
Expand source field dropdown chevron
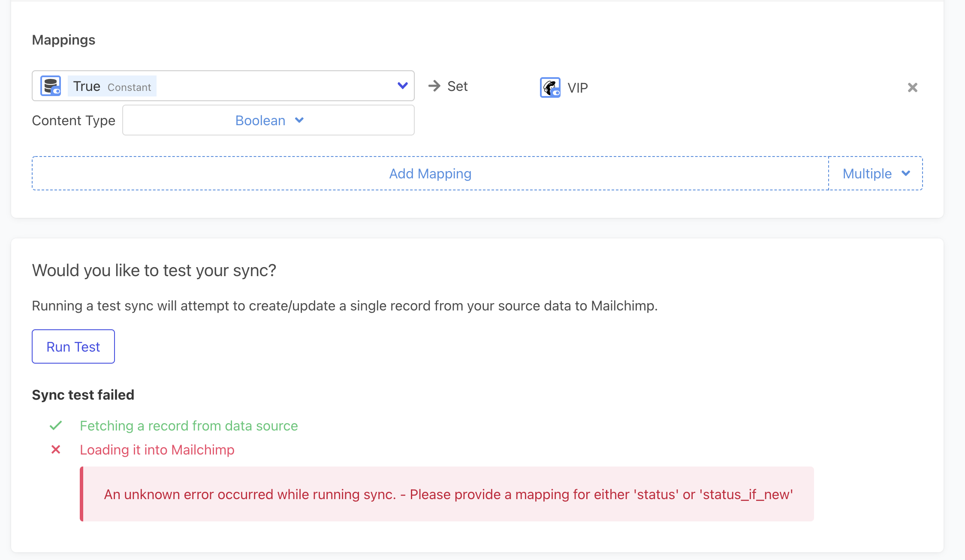[x=402, y=86]
